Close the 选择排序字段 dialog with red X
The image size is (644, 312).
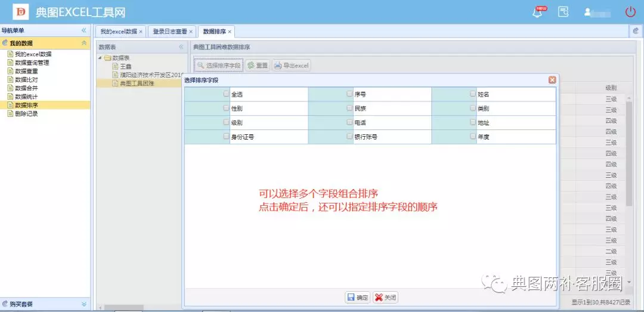(x=552, y=80)
